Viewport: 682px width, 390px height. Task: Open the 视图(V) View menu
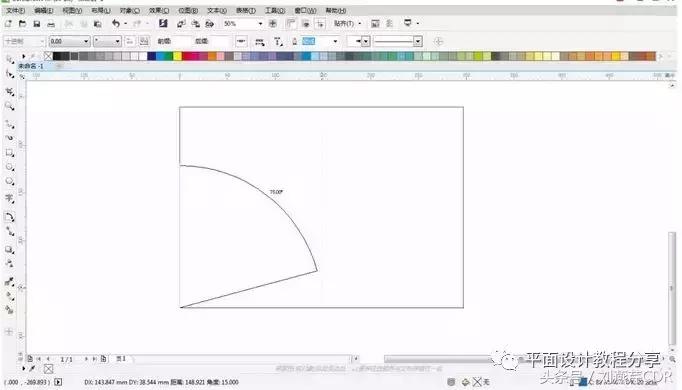tap(72, 10)
